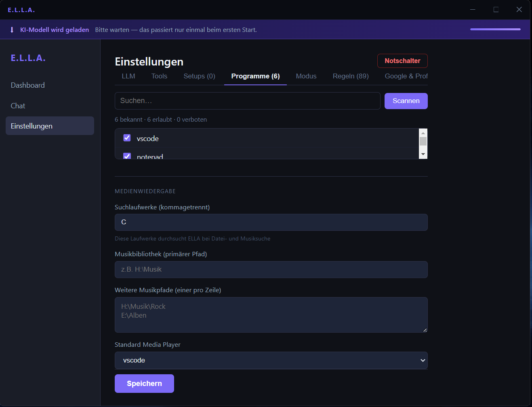Click the Scannen button
The image size is (532, 407).
(406, 101)
